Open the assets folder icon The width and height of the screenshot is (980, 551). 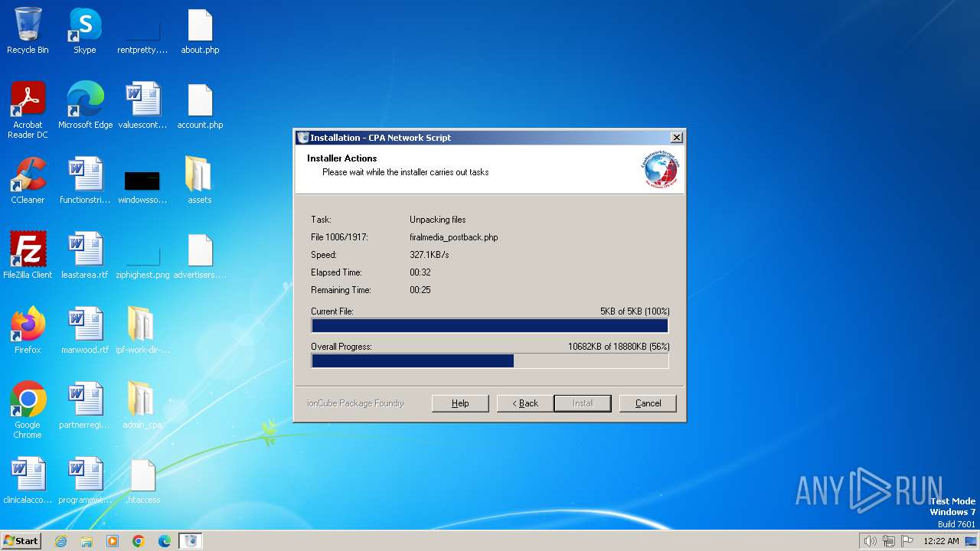pos(200,181)
